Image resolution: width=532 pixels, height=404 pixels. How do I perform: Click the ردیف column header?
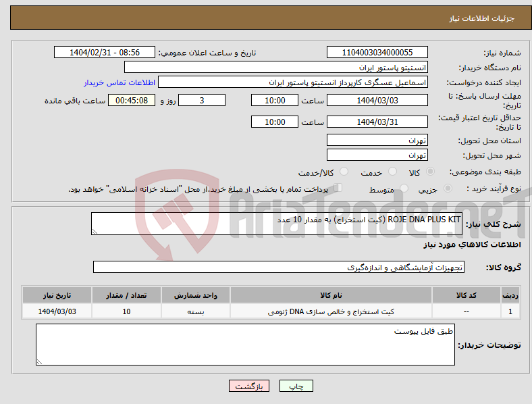click(510, 295)
